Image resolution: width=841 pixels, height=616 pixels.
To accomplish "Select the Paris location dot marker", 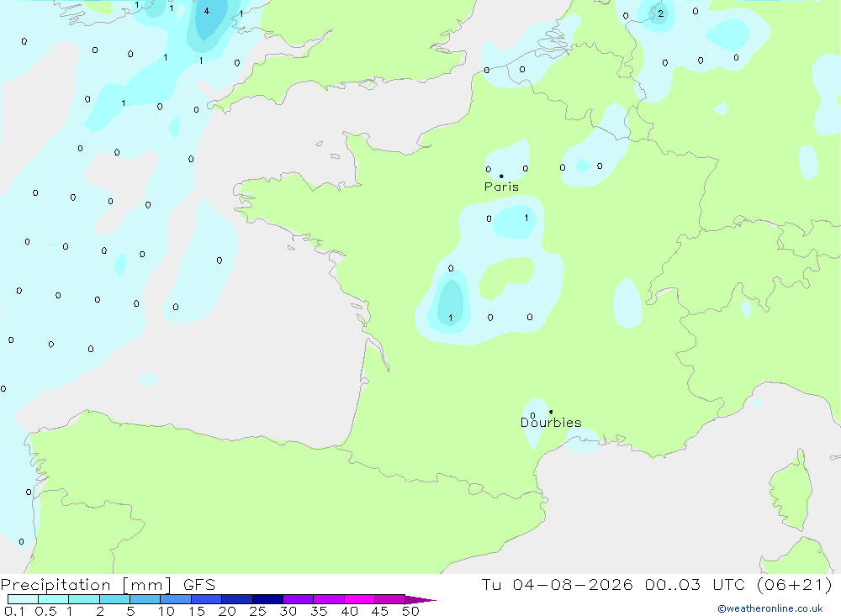I will 501,176.
